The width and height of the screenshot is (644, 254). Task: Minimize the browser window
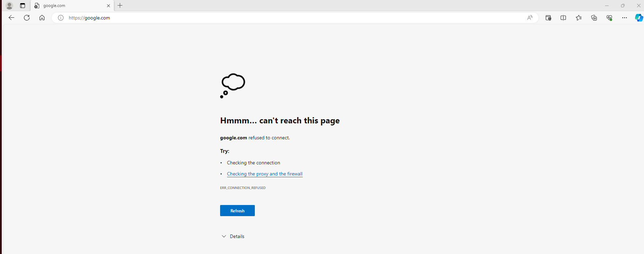pyautogui.click(x=607, y=6)
